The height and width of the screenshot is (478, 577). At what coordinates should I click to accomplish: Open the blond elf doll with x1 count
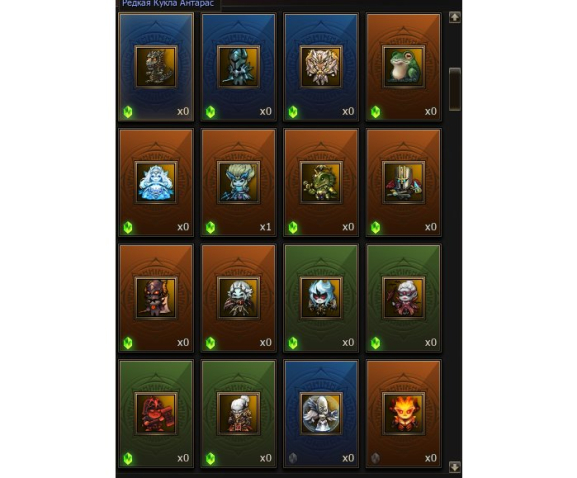[x=238, y=182]
